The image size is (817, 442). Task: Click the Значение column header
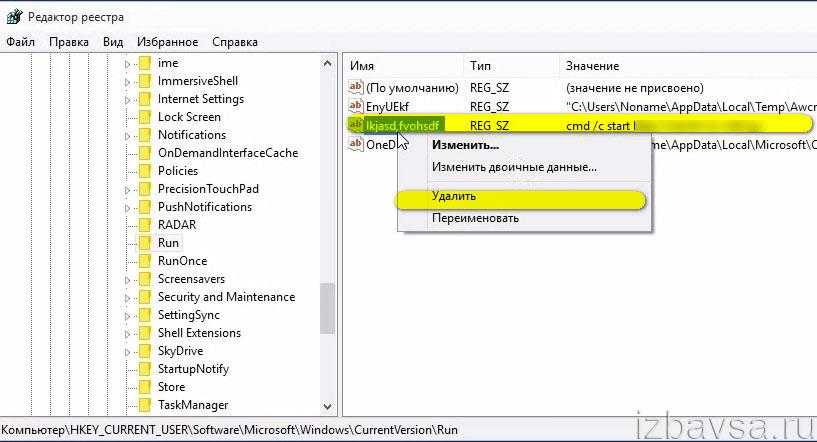pos(592,65)
